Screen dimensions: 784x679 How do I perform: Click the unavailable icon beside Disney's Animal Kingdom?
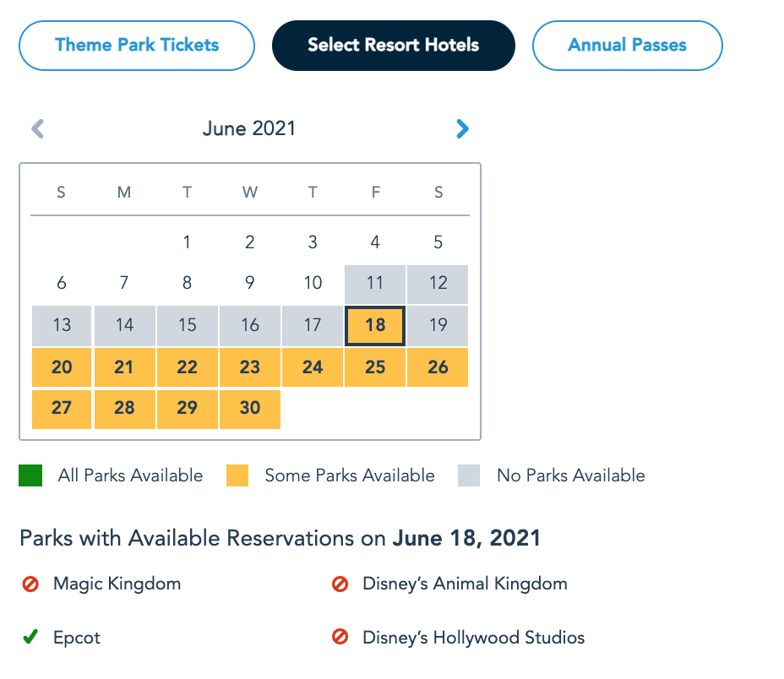[x=340, y=584]
